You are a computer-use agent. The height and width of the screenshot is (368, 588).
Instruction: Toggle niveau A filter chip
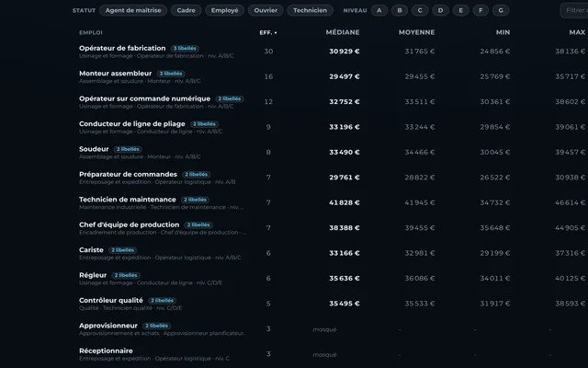click(379, 10)
